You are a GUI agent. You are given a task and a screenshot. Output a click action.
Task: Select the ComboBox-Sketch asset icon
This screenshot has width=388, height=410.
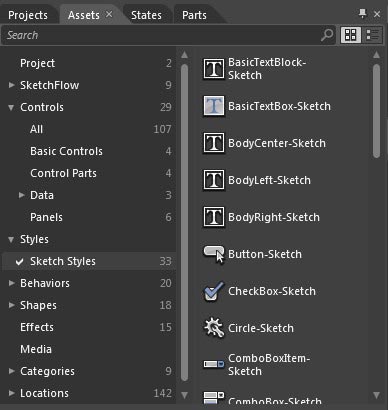(x=213, y=398)
